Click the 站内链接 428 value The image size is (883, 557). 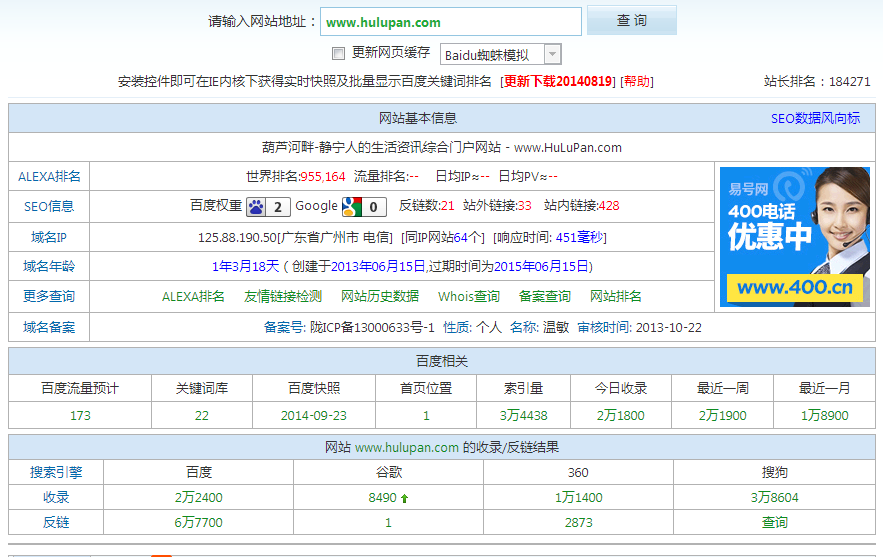[x=609, y=206]
